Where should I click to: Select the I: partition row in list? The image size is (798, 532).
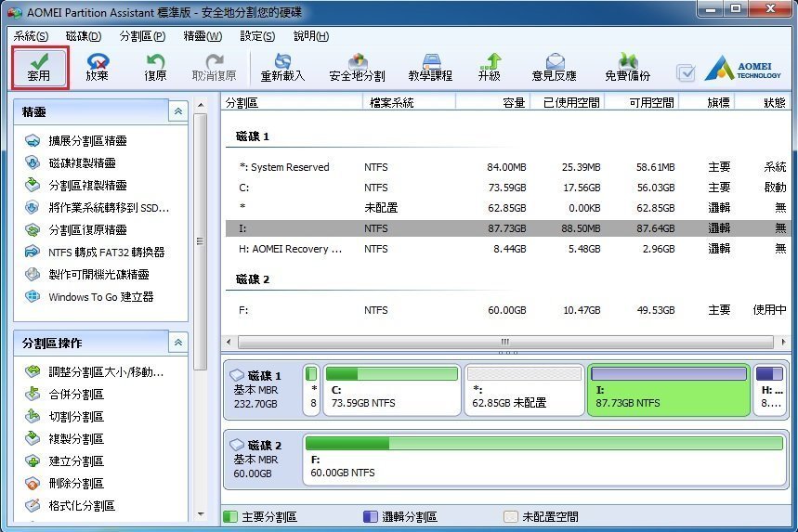tap(508, 228)
